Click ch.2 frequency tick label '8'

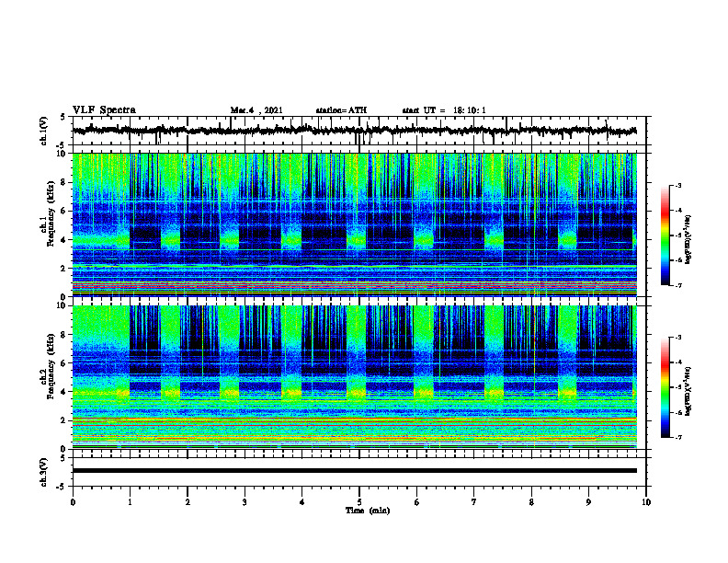click(x=64, y=335)
